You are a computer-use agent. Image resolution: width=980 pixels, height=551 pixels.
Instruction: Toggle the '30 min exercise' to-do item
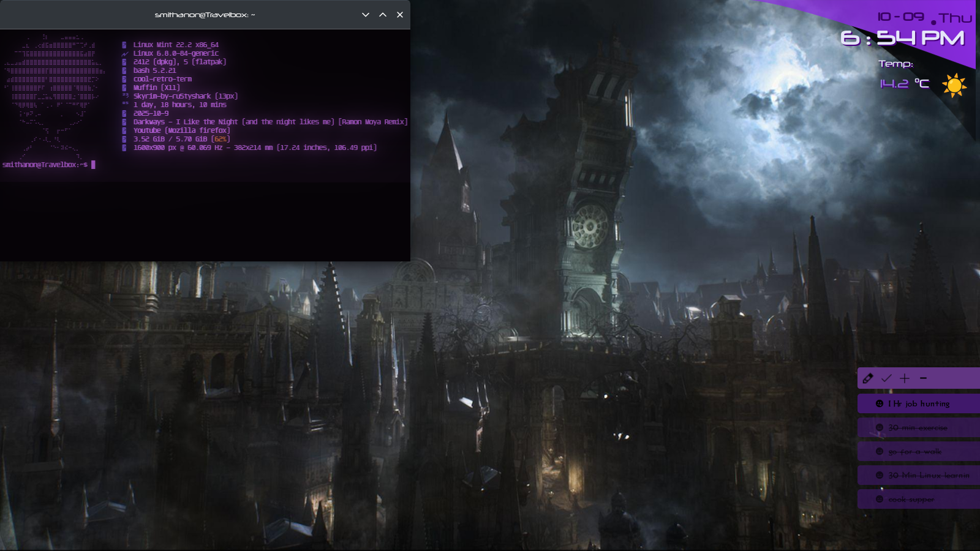pos(918,427)
